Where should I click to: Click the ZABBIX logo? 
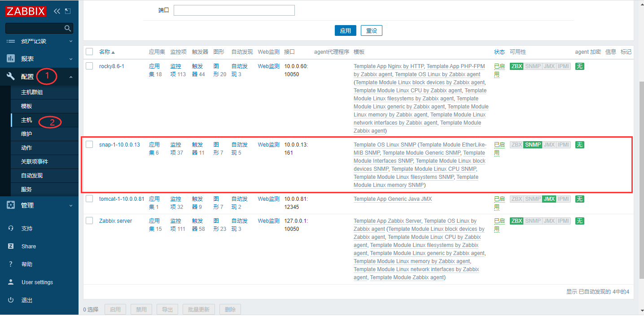click(26, 11)
